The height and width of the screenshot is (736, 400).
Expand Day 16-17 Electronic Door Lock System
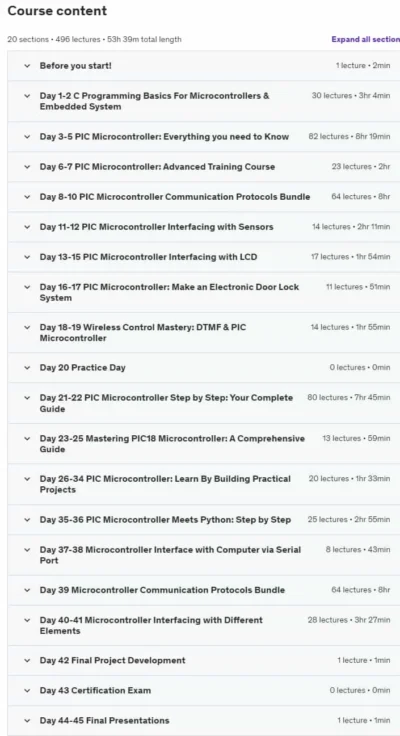tap(204, 292)
